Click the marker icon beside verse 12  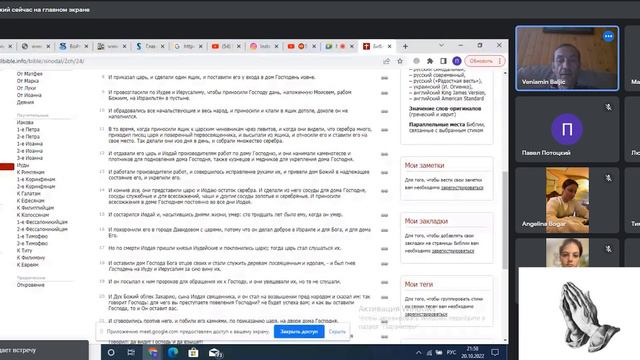[x=384, y=154]
